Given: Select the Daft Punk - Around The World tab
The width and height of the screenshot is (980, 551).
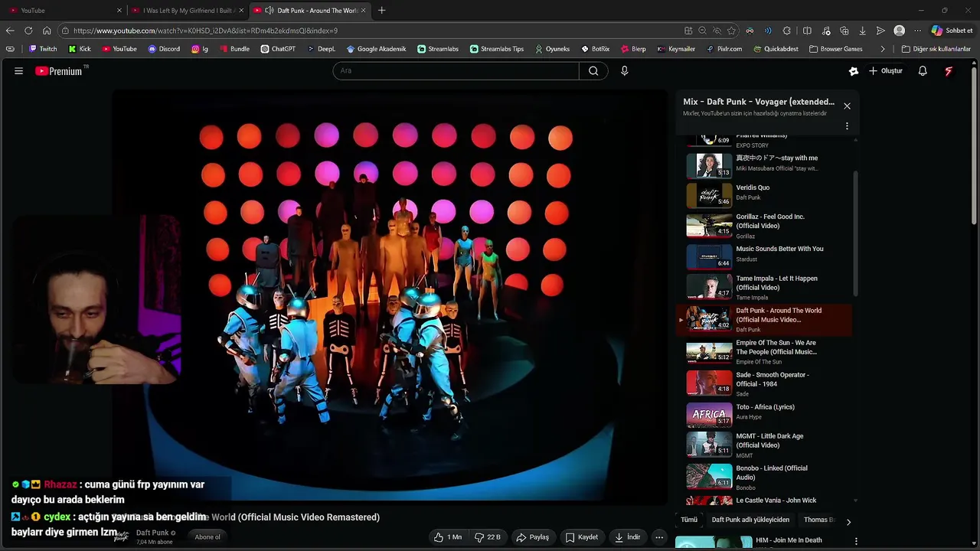Looking at the screenshot, I should (311, 11).
